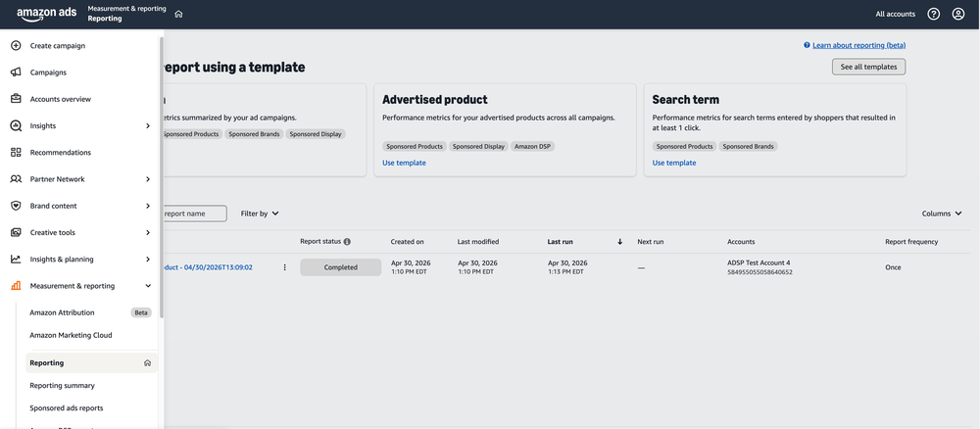
Task: Click the Amazon Ads logo
Action: (47, 15)
